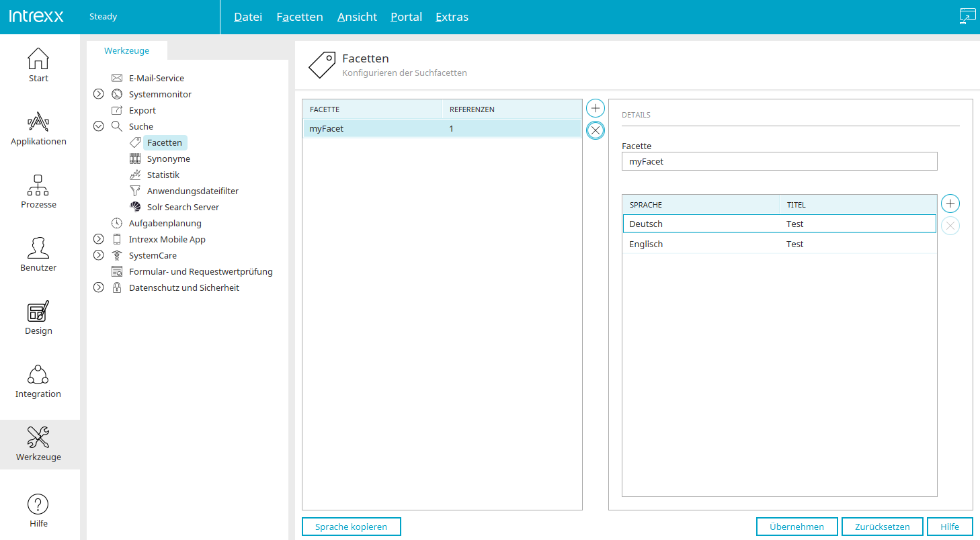980x540 pixels.
Task: Open the Datei menu
Action: pyautogui.click(x=248, y=17)
